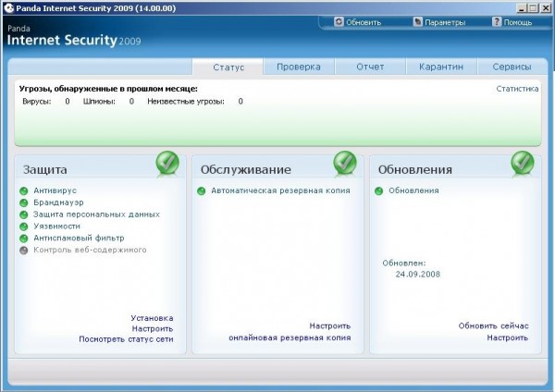Screen dimensions: 555x392
Task: Maximize the Panda Internet Security window
Action: (533, 8)
